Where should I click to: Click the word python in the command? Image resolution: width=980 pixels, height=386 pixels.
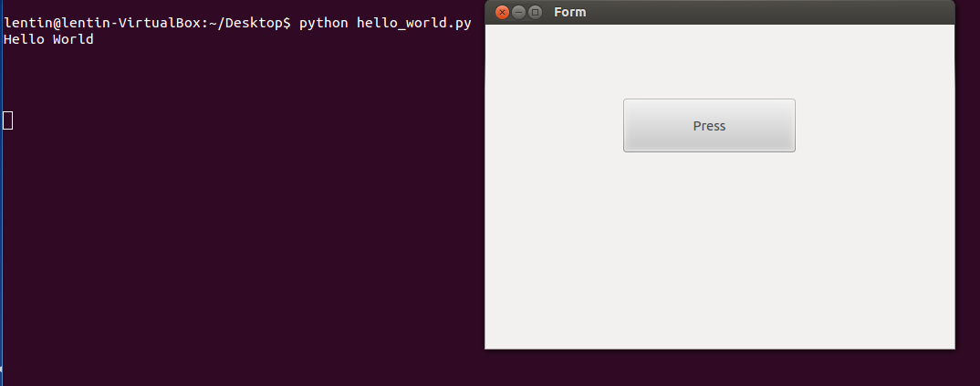(323, 23)
